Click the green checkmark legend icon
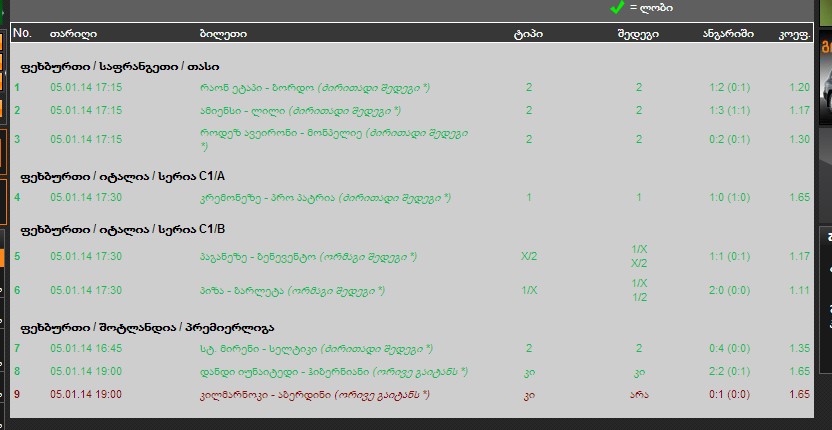The image size is (832, 430). 617,7
